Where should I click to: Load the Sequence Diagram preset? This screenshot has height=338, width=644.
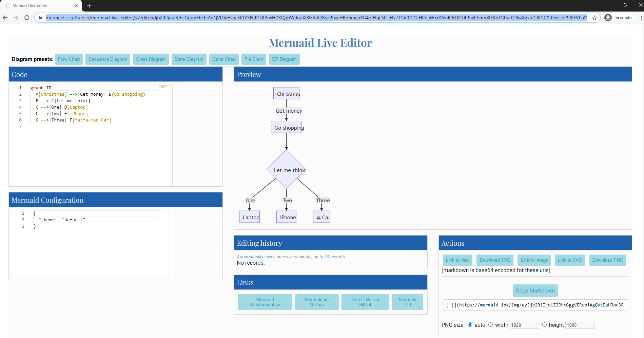pyautogui.click(x=108, y=59)
